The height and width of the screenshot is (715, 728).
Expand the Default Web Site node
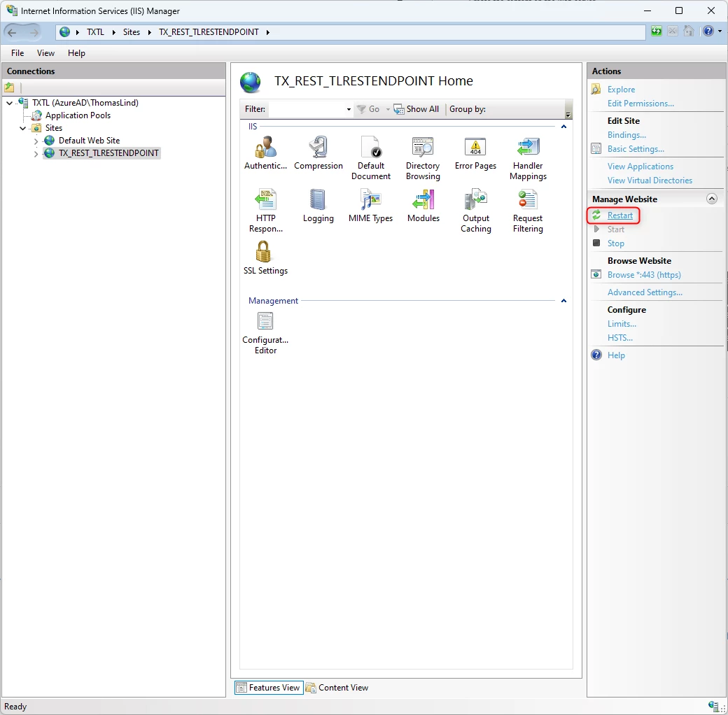click(x=36, y=141)
